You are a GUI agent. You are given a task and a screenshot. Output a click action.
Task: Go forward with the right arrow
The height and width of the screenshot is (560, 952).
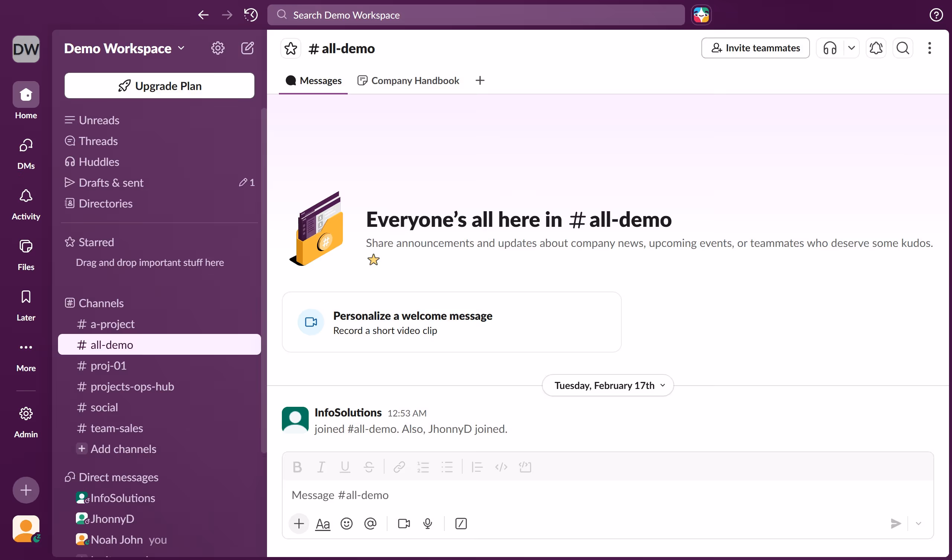pyautogui.click(x=227, y=15)
